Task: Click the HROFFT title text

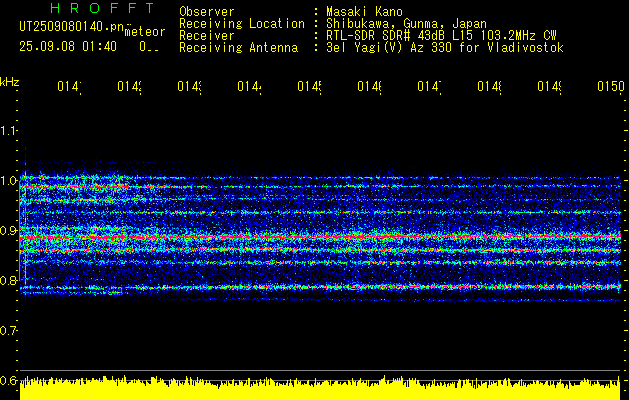Action: coord(103,8)
